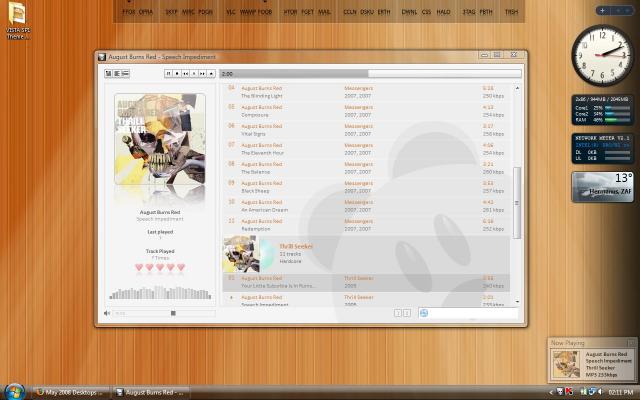Skip back to the previous track

tap(185, 73)
